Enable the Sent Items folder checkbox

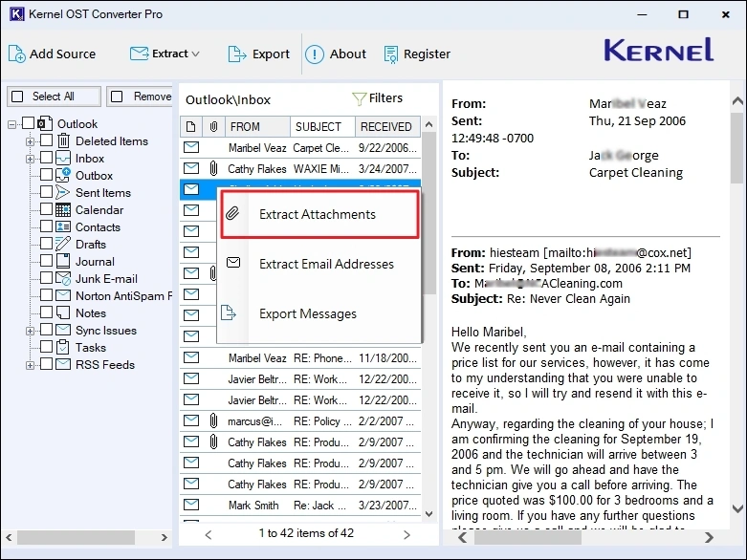pos(46,193)
